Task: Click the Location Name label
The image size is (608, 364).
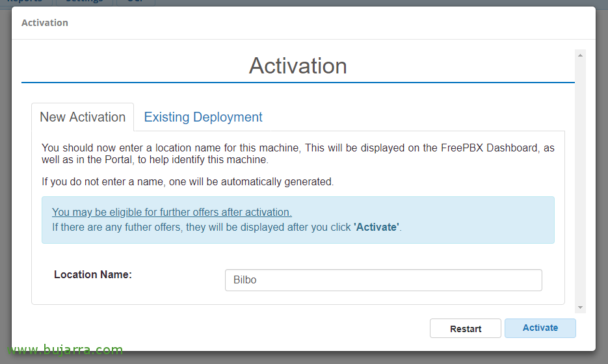Action: click(x=93, y=275)
